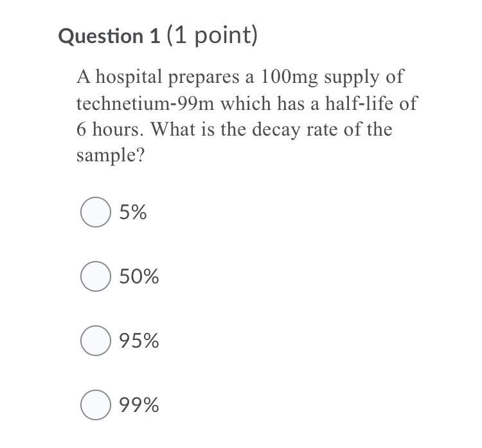Click the "(1 point)" score text
The image size is (482, 448).
[212, 35]
